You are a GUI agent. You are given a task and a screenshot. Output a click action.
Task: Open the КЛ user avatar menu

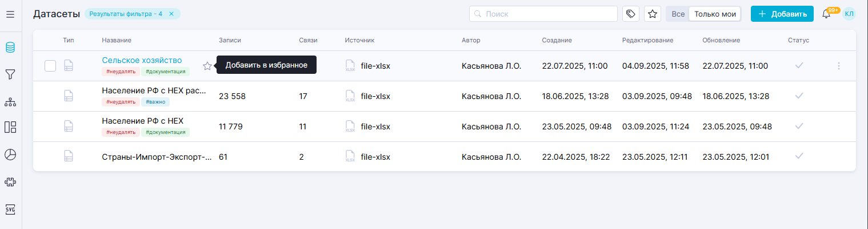pos(849,14)
